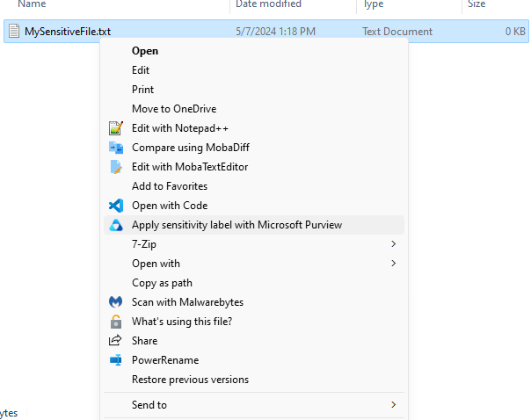Click the 0 KB size cell
This screenshot has height=420, width=531.
(x=515, y=32)
